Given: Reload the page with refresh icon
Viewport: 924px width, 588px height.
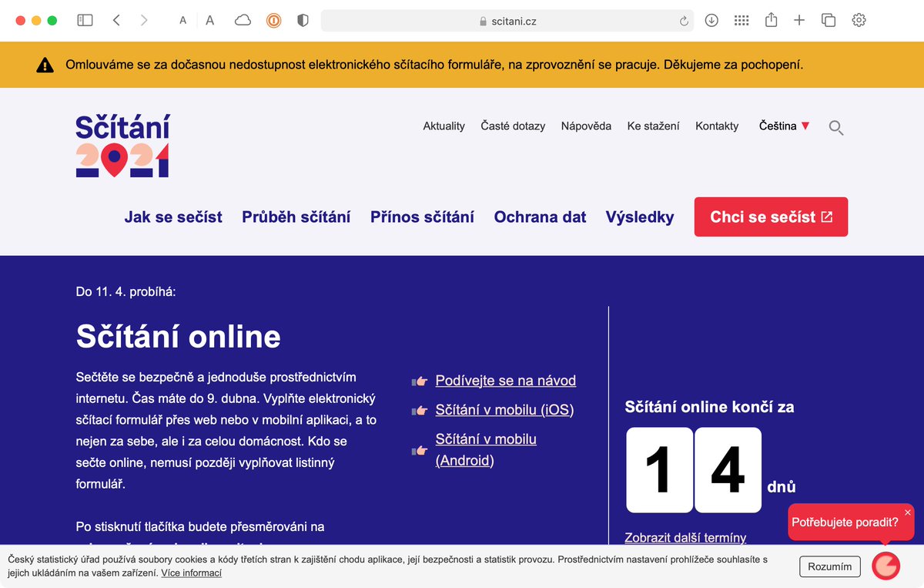Looking at the screenshot, I should pyautogui.click(x=684, y=22).
